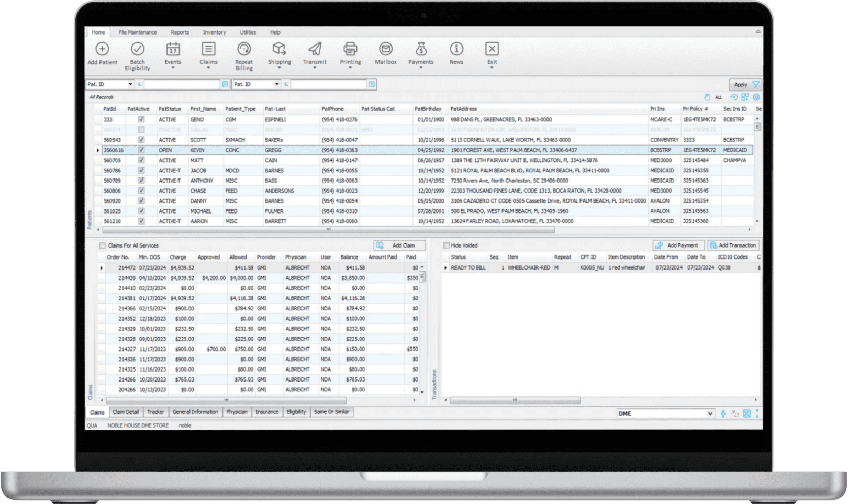Click the Payments icon in the toolbar
The width and height of the screenshot is (848, 504).
(420, 52)
